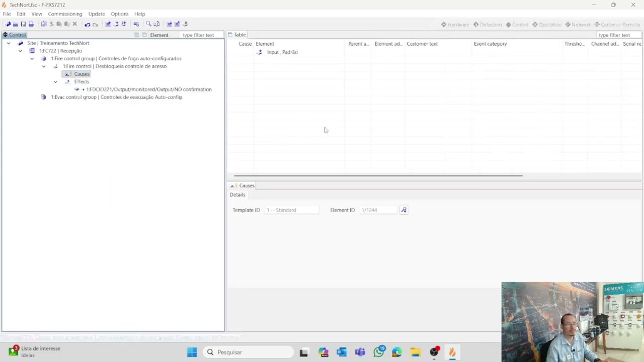Open the Commissioning menu
Viewport: 644px width, 362px height.
tap(65, 14)
